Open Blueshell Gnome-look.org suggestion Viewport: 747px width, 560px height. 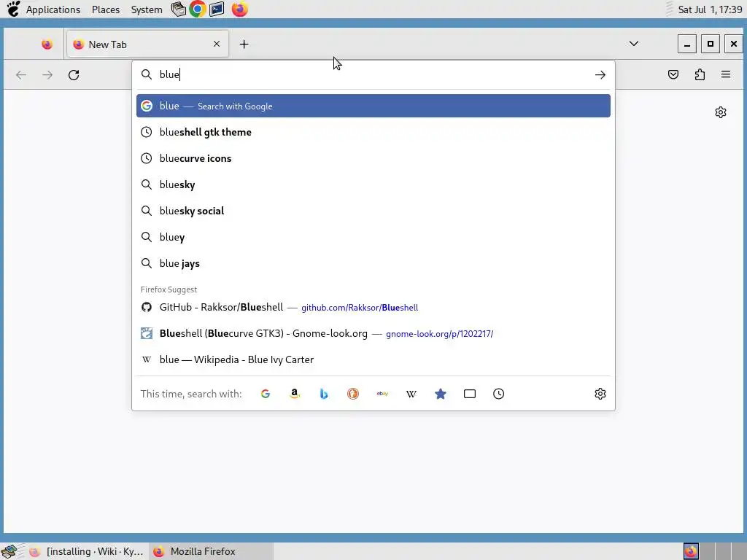point(373,333)
